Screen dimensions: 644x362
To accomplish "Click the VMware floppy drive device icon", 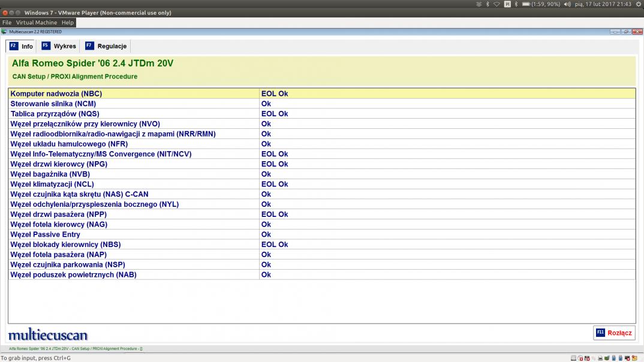I will pyautogui.click(x=587, y=358).
